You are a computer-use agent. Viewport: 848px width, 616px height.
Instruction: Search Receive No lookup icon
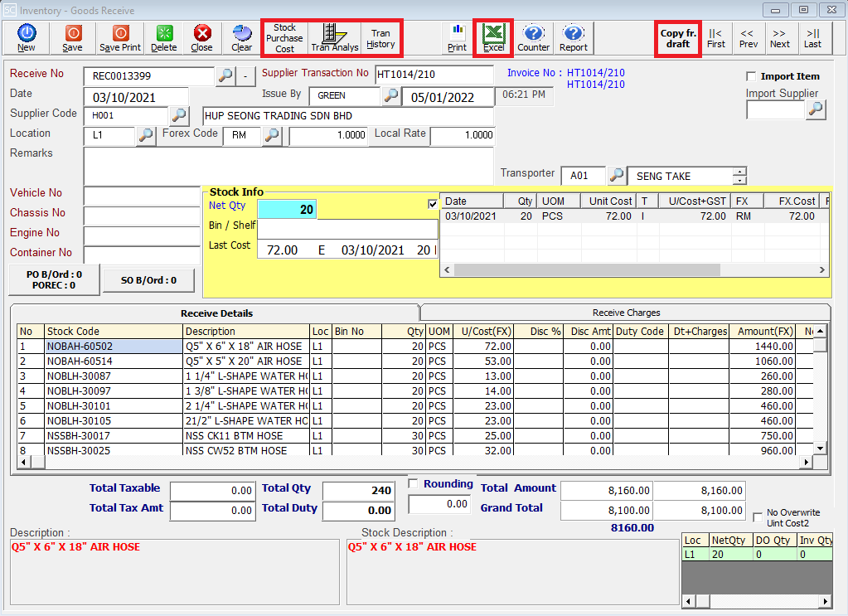(225, 75)
